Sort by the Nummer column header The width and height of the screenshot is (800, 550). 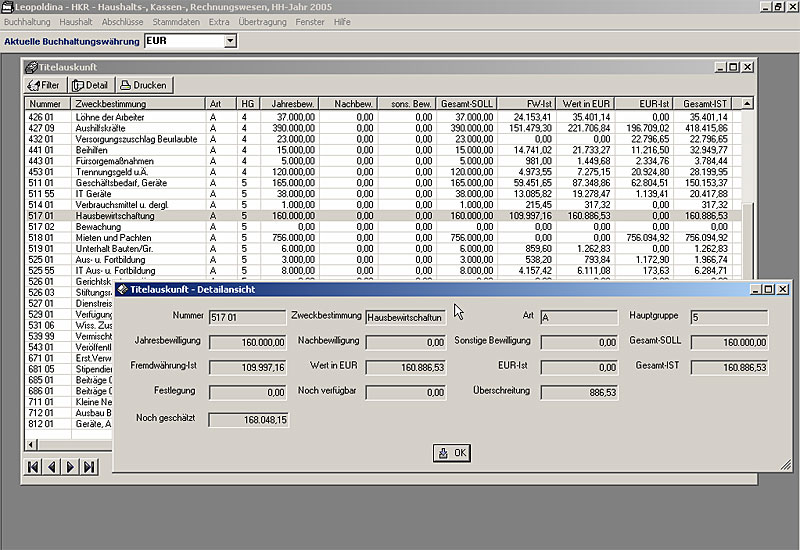[48, 104]
